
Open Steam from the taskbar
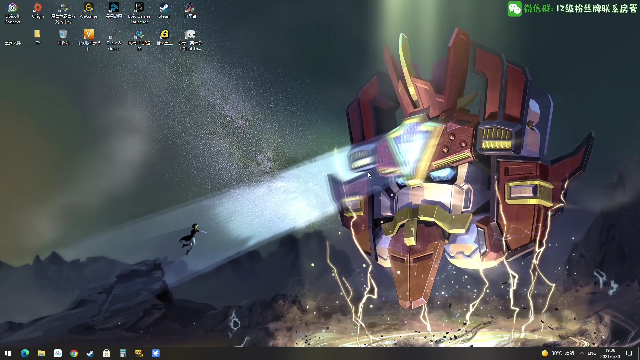(90, 353)
